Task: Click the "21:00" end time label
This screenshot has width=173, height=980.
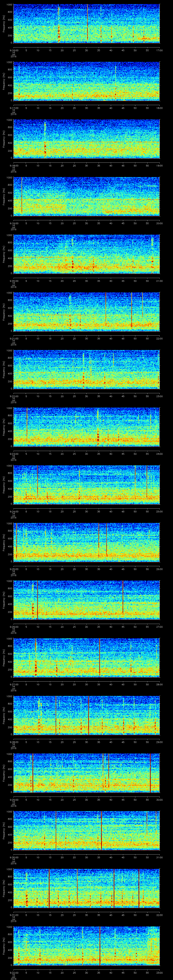Action: pos(159,281)
